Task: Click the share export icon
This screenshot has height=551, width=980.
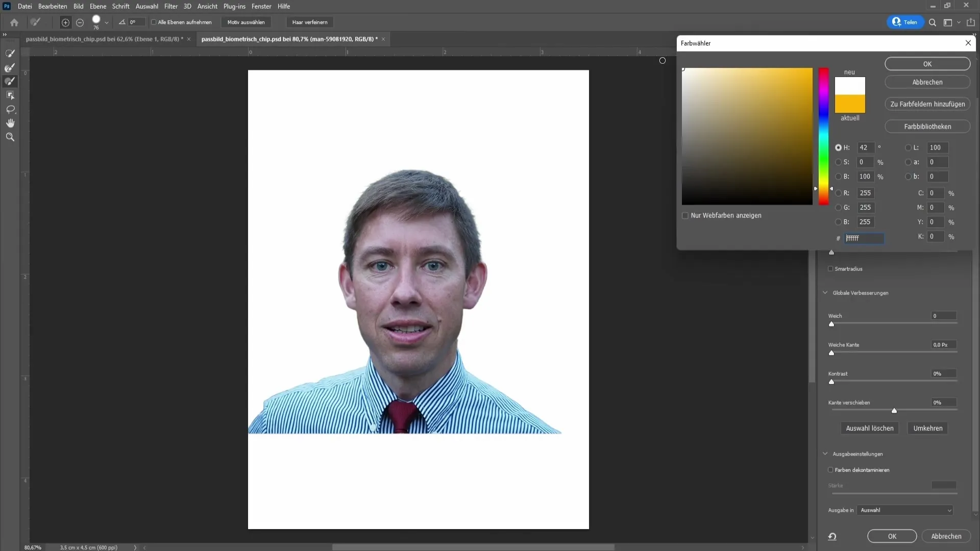Action: click(971, 22)
